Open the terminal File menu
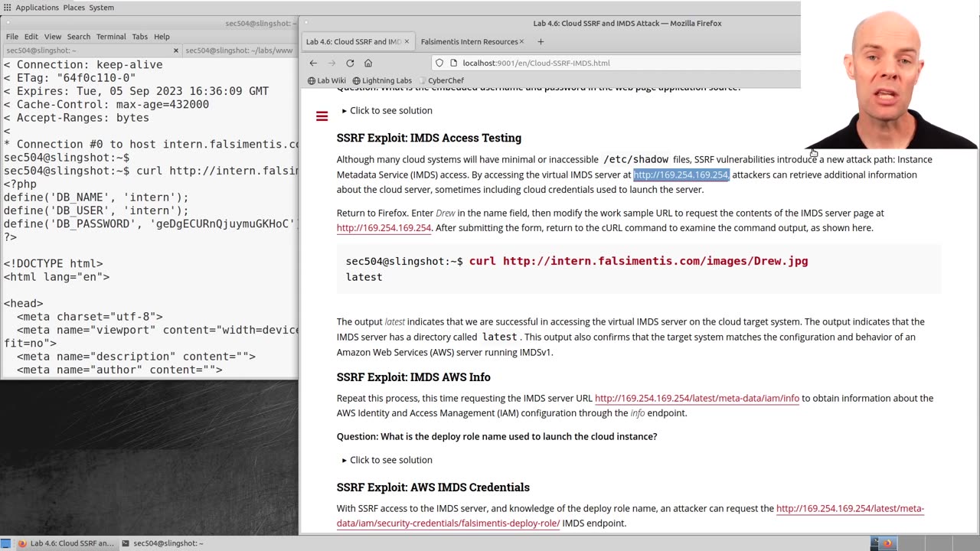980x551 pixels. click(11, 37)
